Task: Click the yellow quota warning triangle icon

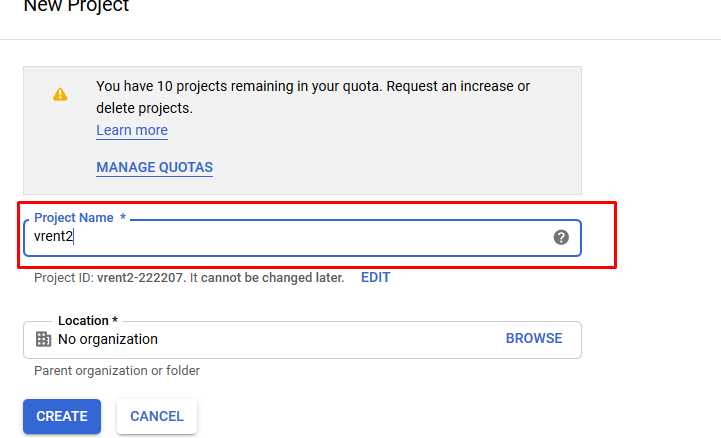Action: [x=60, y=94]
